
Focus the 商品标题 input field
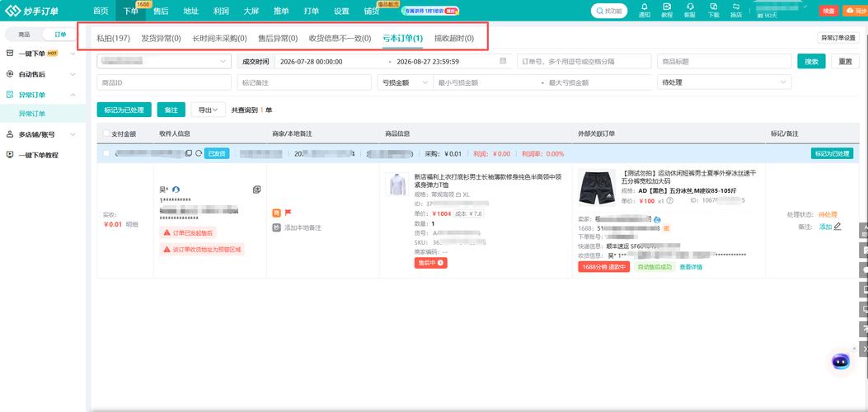coord(724,61)
